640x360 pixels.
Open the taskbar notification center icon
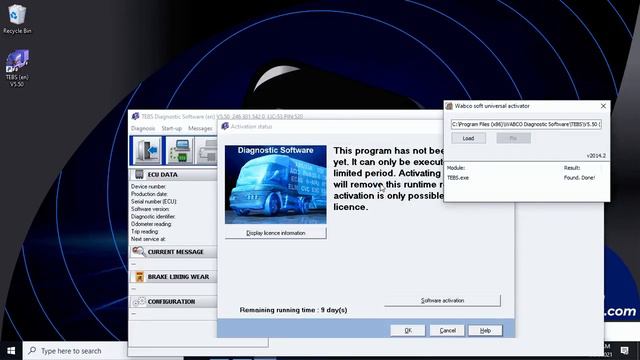(624, 351)
